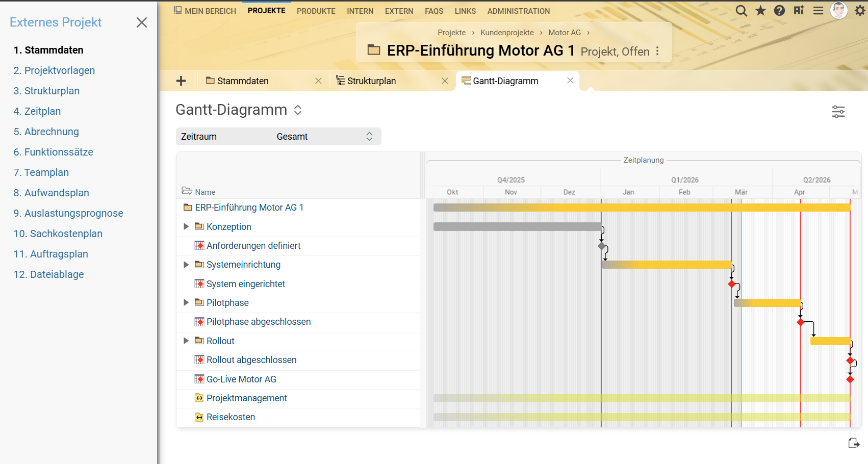Screen dimensions: 868x464
Task: Click the Konzeption folder icon
Action: tap(199, 226)
